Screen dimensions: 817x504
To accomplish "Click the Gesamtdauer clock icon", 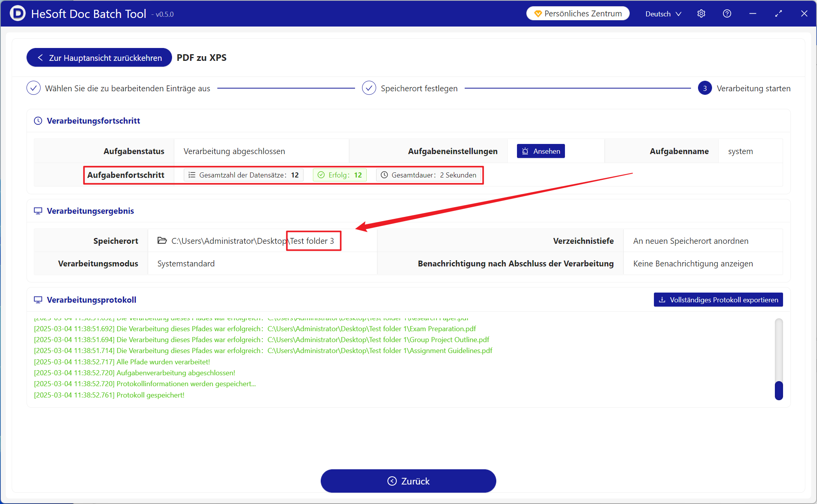I will 384,175.
